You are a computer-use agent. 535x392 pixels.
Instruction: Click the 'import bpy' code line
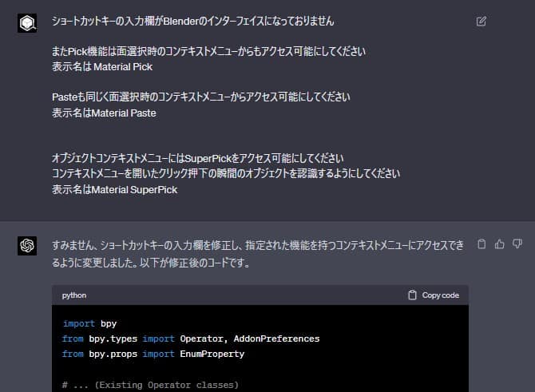tap(89, 323)
